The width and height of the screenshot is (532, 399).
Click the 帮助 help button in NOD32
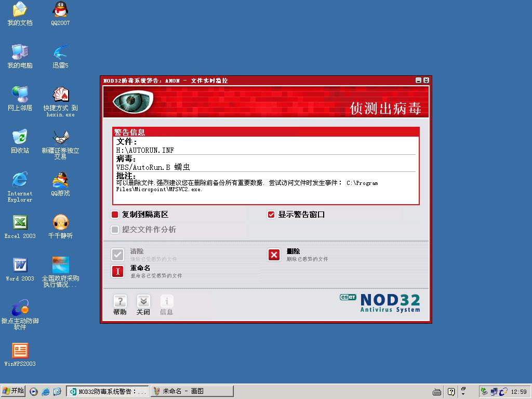120,304
